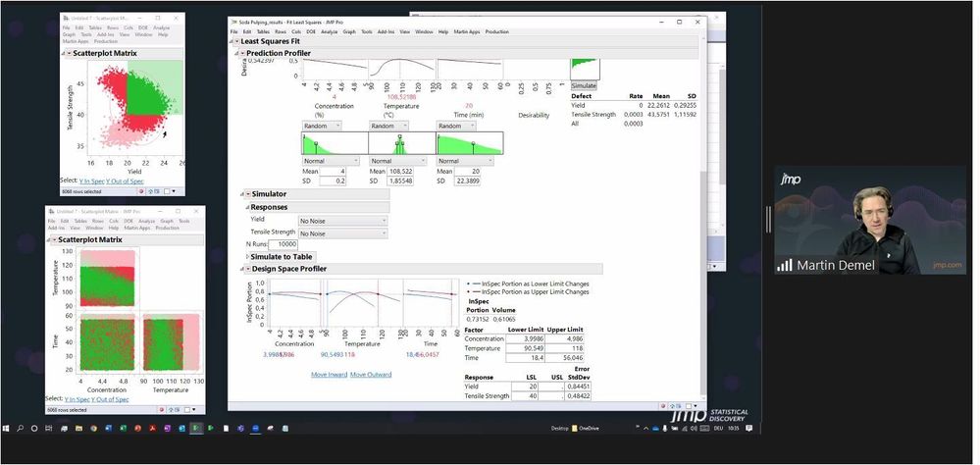The image size is (980, 465).
Task: Open the Normal distribution dropdown for Concentration
Action: [x=331, y=161]
